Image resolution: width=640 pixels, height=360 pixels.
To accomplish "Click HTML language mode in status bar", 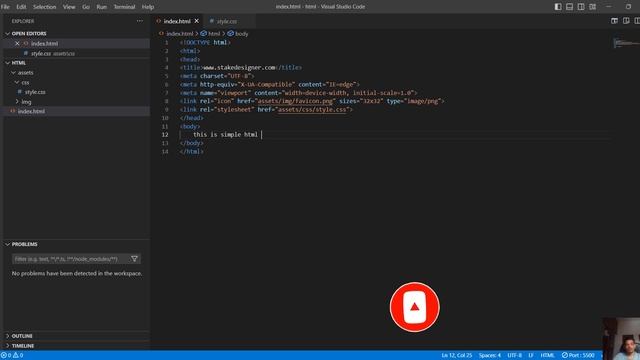I will click(x=547, y=356).
